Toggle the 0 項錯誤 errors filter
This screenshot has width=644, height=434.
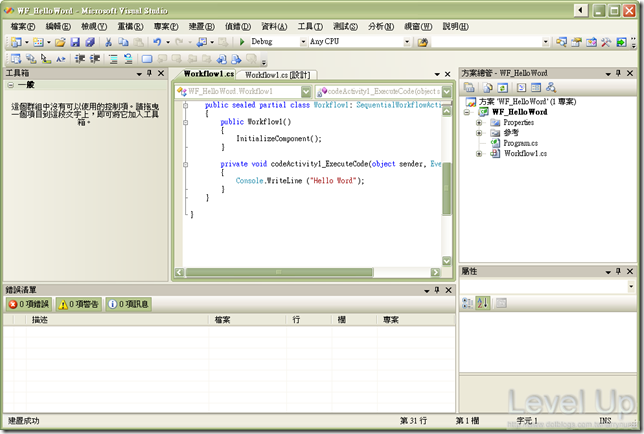(x=29, y=304)
